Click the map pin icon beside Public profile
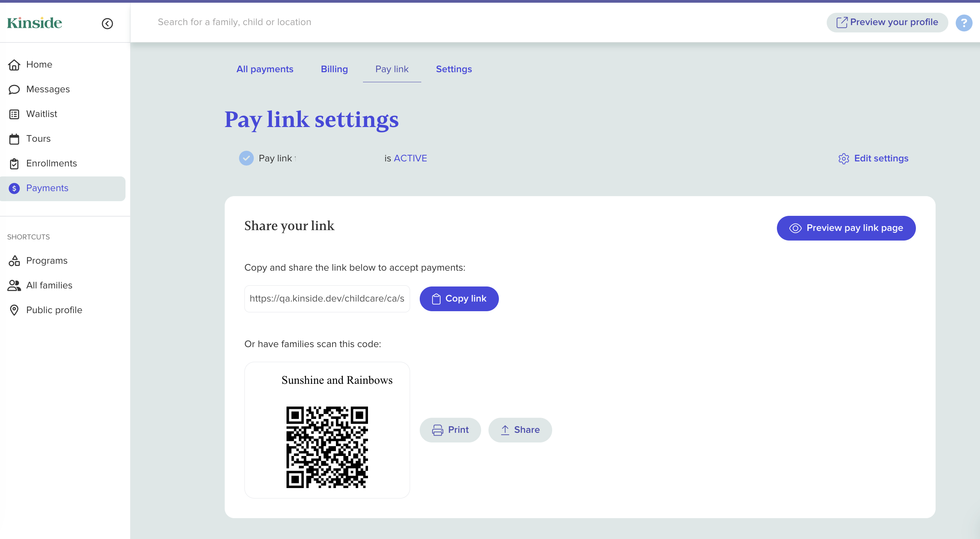980x539 pixels. (x=14, y=310)
